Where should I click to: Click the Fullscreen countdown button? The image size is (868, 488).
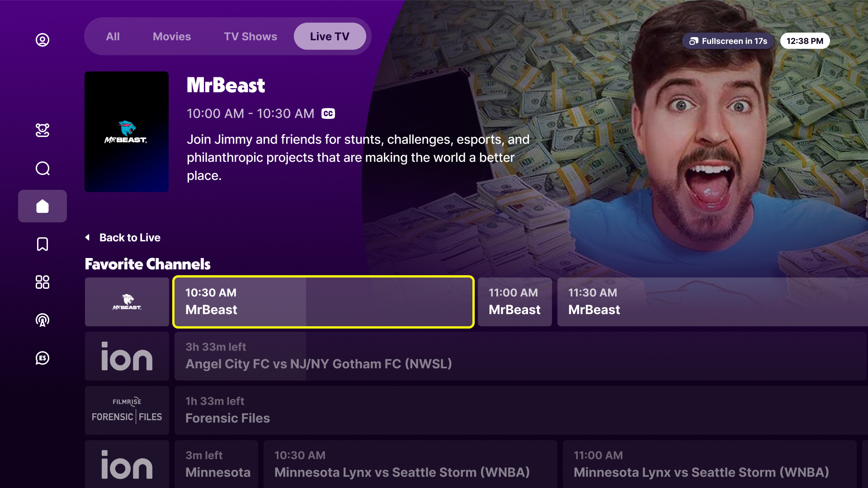(728, 41)
